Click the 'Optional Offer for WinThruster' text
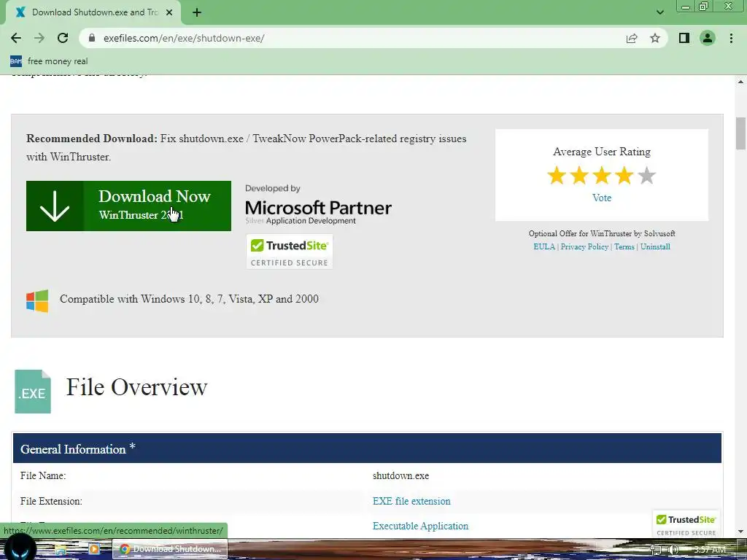This screenshot has height=560, width=747. [602, 233]
